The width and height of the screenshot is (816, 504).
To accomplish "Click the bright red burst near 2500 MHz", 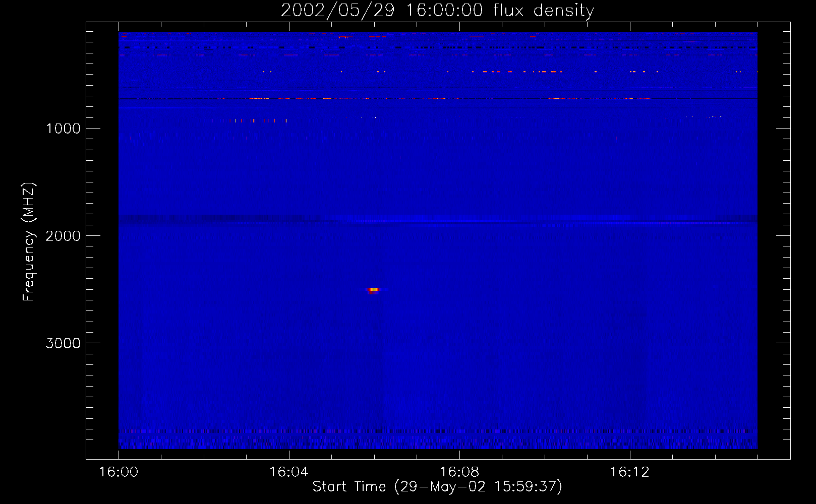I will (373, 290).
